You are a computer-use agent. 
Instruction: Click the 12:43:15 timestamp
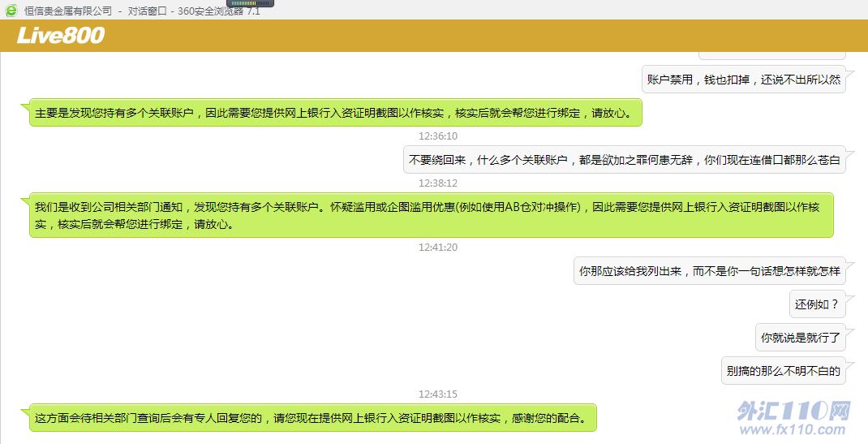point(438,394)
